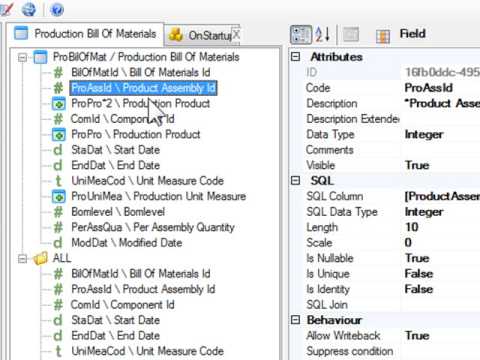Screen dimensions: 480x360
Task: Click the Suppress condition property
Action: click(x=349, y=351)
